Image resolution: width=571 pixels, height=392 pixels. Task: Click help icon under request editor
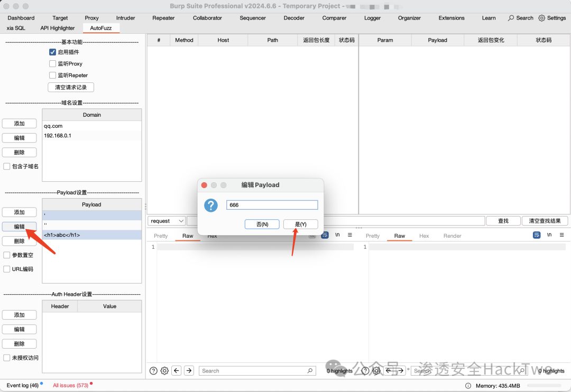tap(153, 370)
